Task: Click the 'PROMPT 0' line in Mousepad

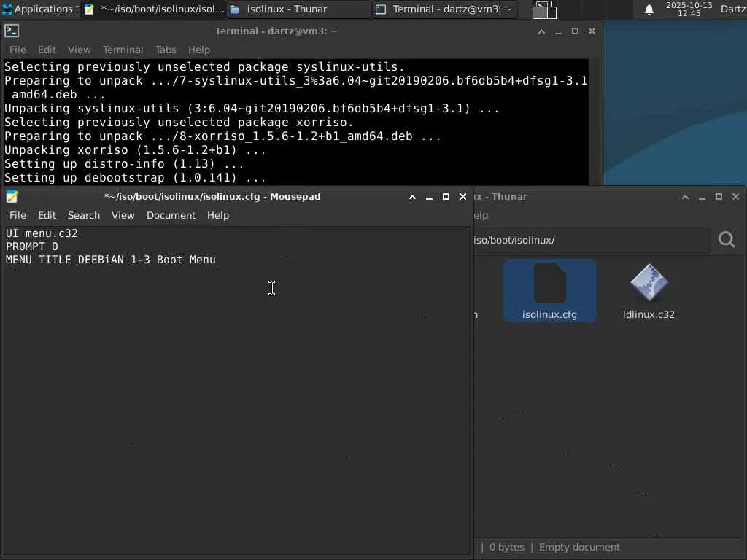Action: coord(32,246)
